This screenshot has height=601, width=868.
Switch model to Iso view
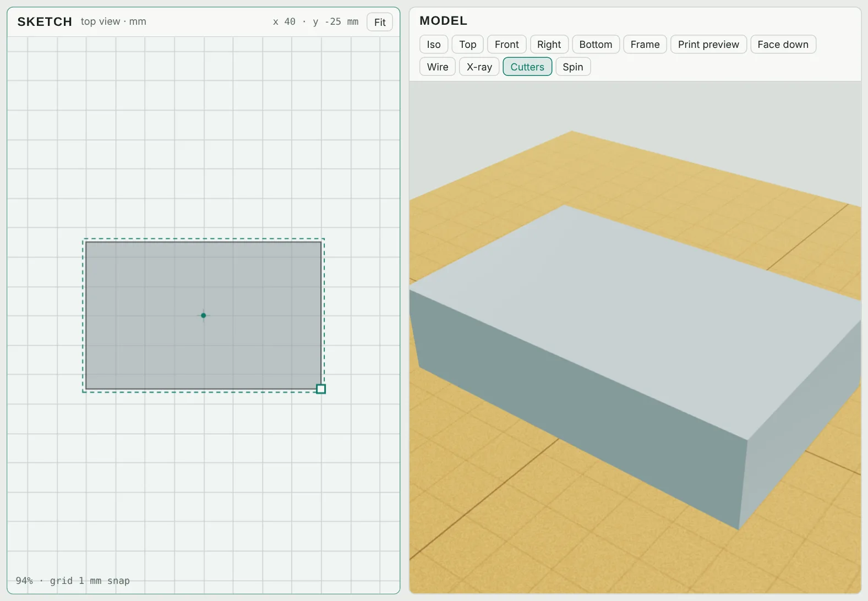point(434,45)
